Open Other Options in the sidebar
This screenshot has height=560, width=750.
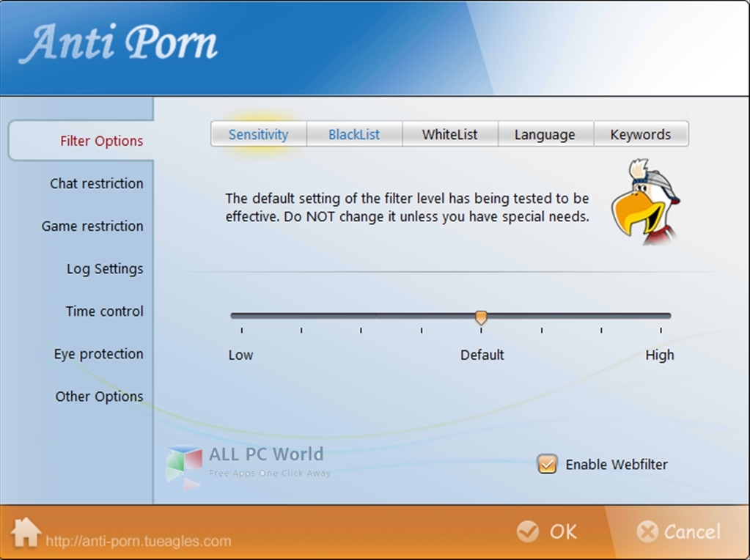point(99,397)
